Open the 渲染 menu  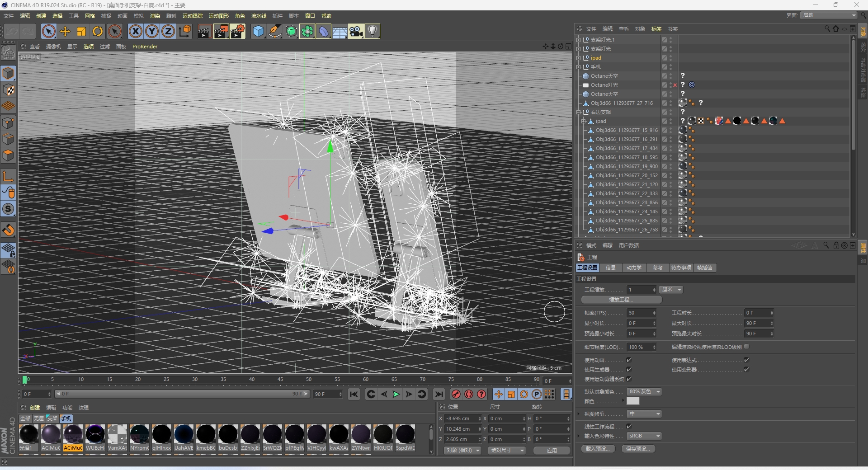pos(155,16)
